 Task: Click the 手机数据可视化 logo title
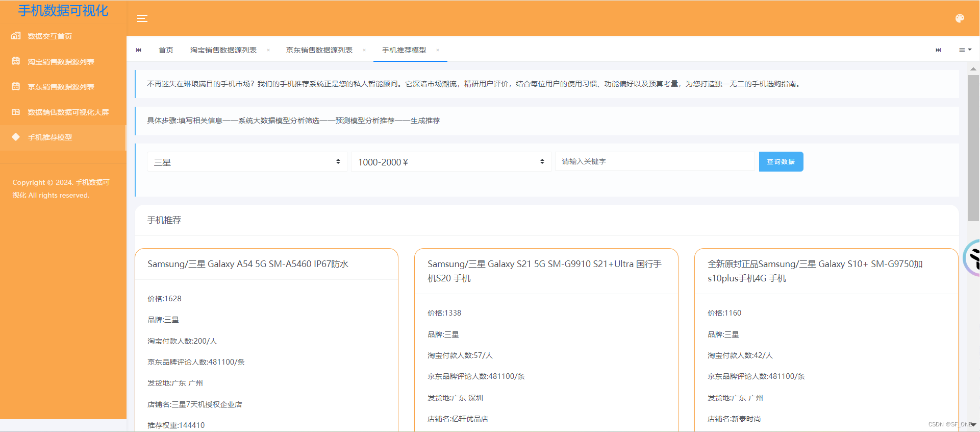click(63, 11)
